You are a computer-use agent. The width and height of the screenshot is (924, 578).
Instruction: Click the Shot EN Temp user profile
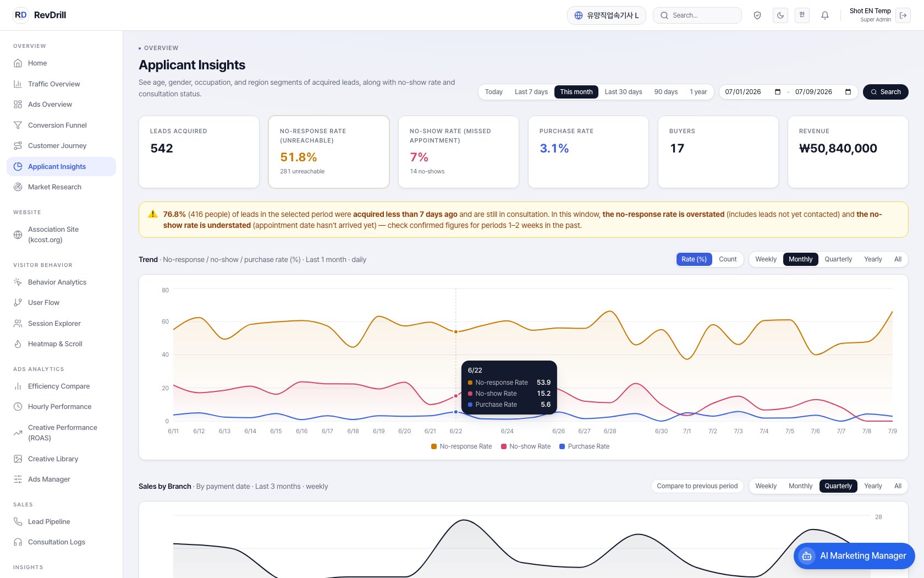point(870,15)
